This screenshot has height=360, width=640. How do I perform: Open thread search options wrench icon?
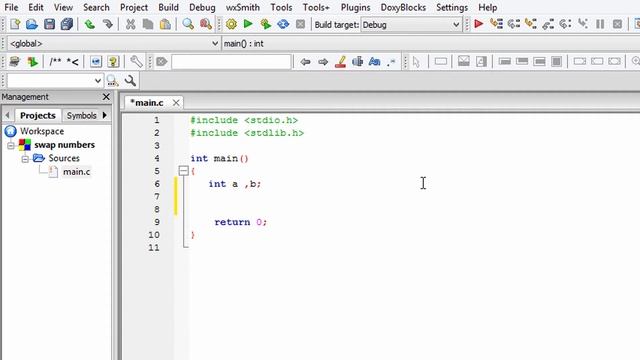(130, 81)
